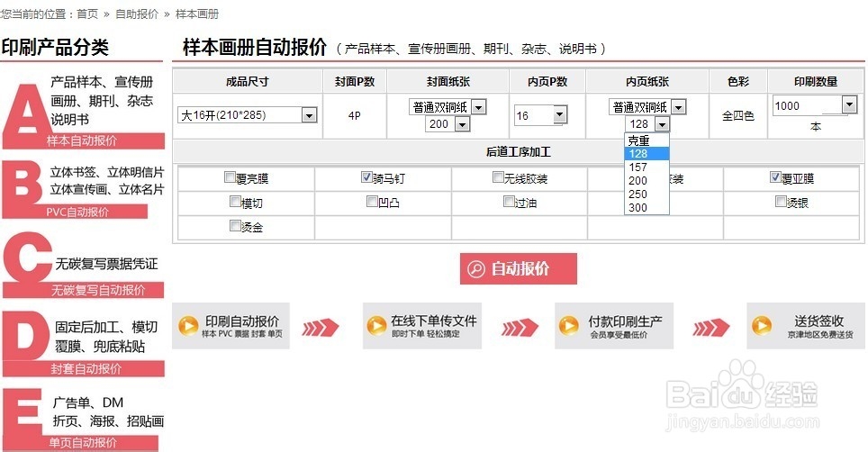Click the large letter E category icon
This screenshot has width=868, height=452.
point(23,412)
